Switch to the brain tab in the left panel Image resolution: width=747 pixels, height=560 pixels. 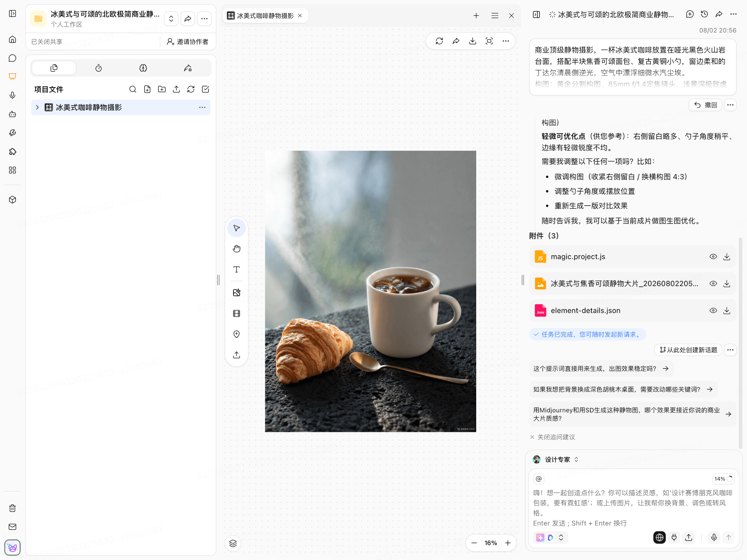pos(143,68)
